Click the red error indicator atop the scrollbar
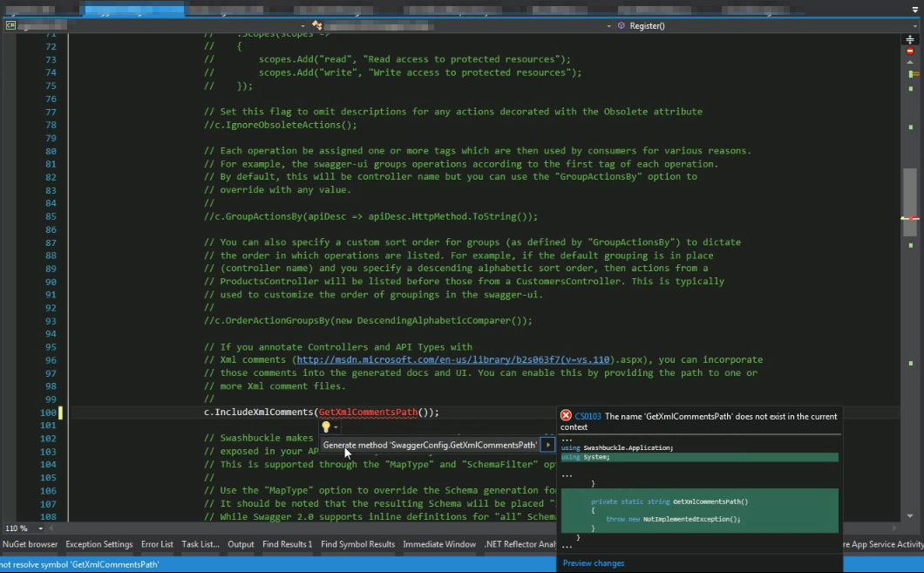The height and width of the screenshot is (573, 924). tap(910, 51)
